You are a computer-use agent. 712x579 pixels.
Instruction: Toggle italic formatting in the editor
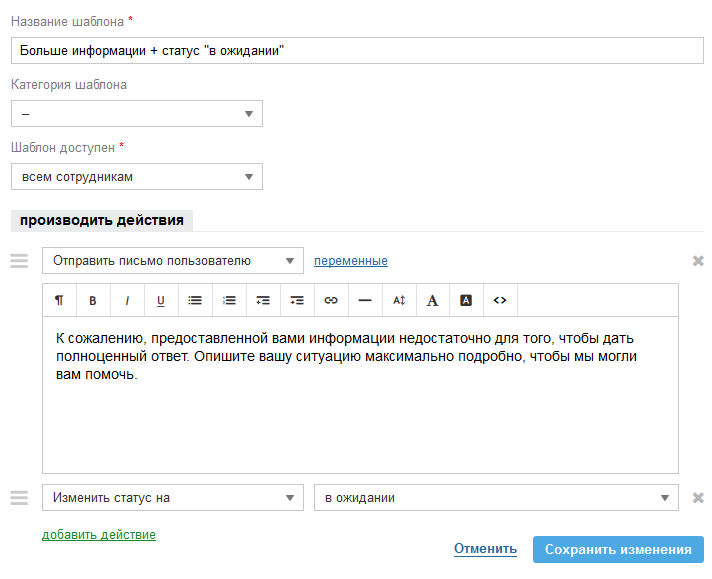point(127,300)
